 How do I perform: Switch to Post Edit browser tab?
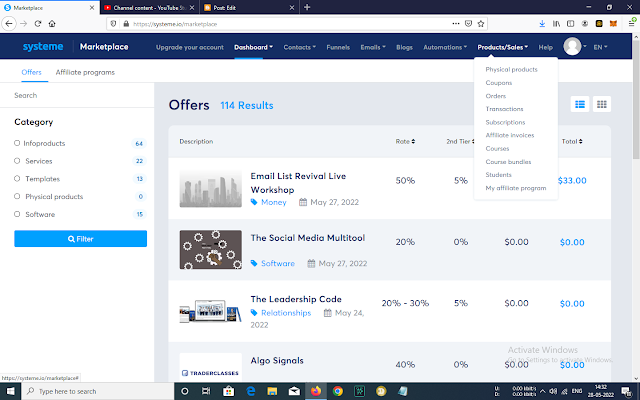(249, 7)
